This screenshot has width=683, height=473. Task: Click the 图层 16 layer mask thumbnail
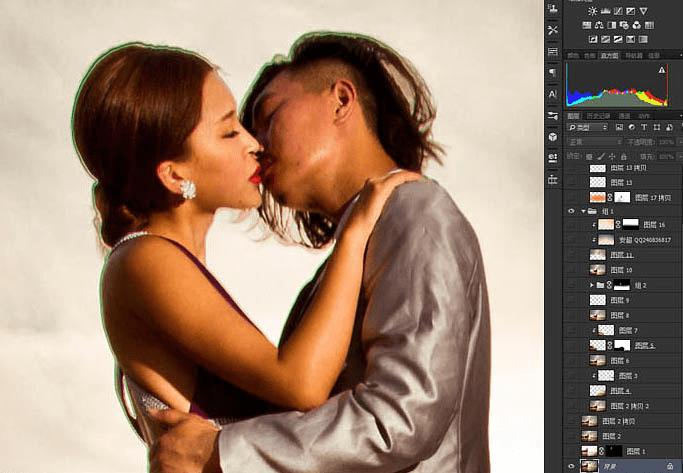[630, 226]
